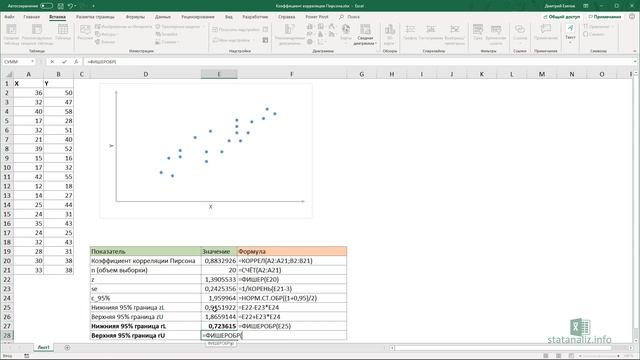
Task: Open the 3D Map tour
Action: point(389,34)
